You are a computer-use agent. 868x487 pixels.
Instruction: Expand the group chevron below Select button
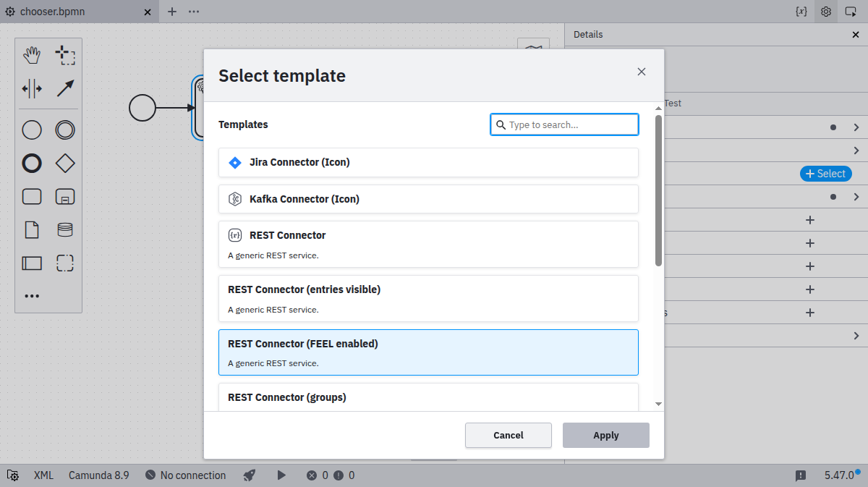click(856, 197)
